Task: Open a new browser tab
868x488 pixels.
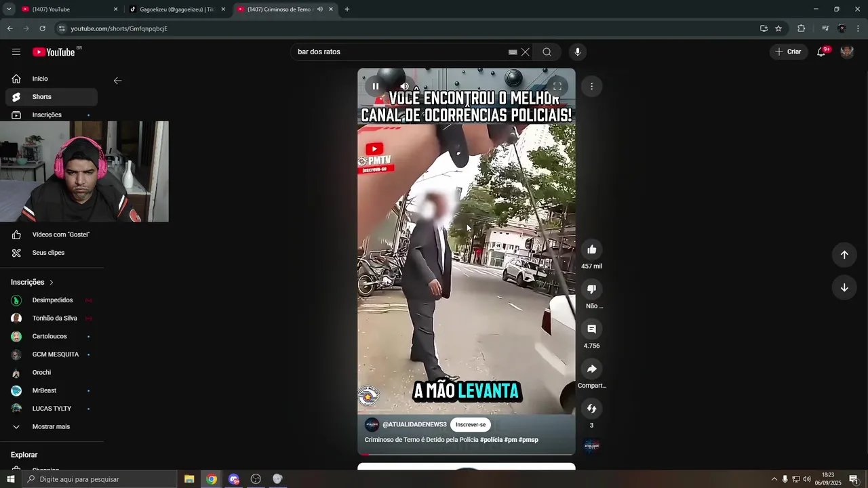Action: 347,9
